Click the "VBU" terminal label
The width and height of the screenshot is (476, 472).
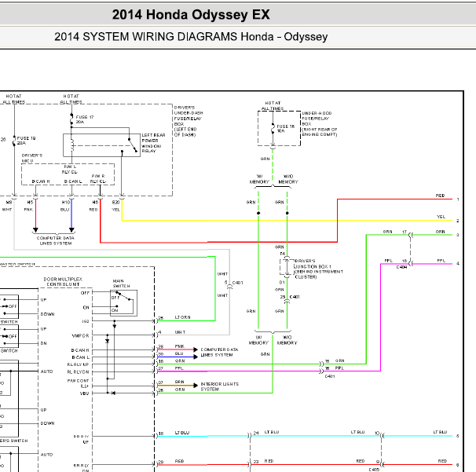coord(84,393)
